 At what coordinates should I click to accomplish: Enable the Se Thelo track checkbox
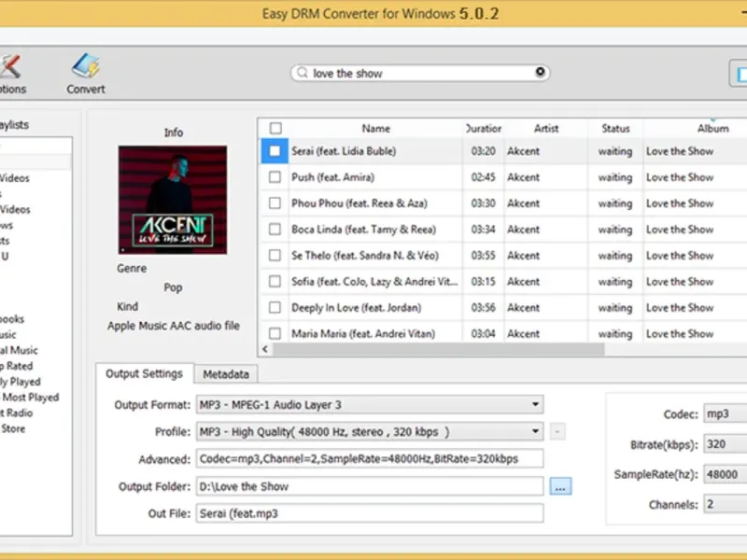point(275,255)
